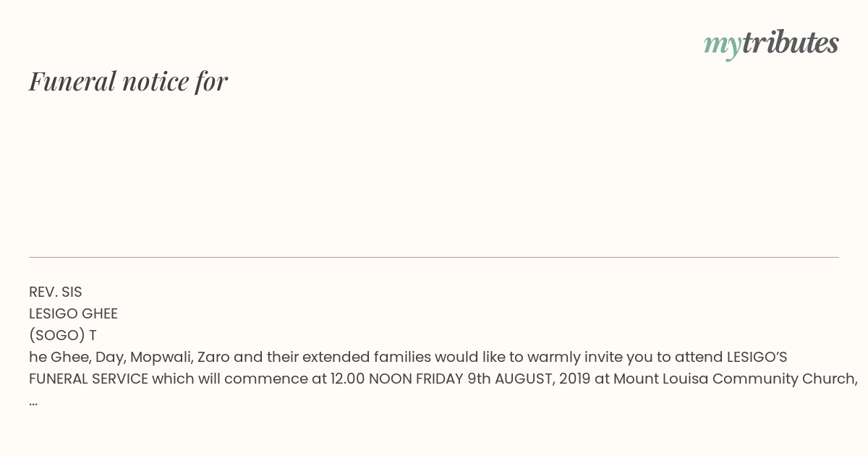Click the trailing ellipsis to expand the notice

pyautogui.click(x=33, y=402)
